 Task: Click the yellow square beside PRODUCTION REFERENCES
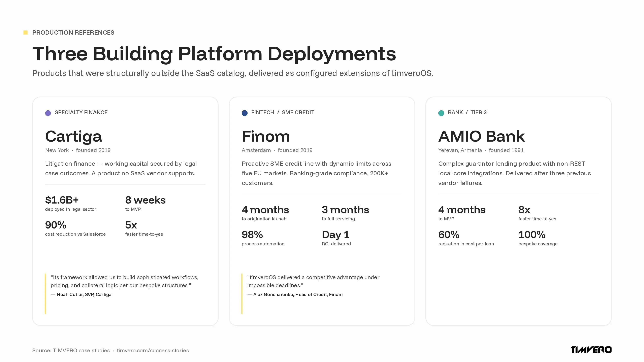(25, 32)
